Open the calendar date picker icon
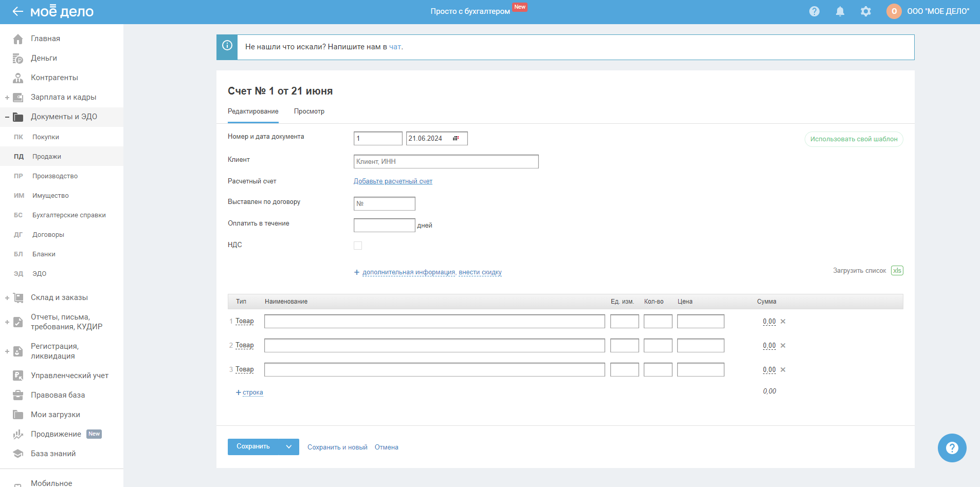Image resolution: width=980 pixels, height=487 pixels. click(x=456, y=139)
